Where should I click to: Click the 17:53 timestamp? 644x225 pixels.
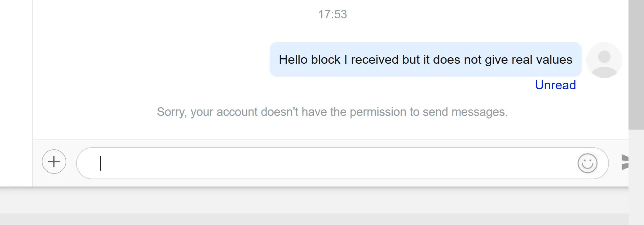pos(332,14)
